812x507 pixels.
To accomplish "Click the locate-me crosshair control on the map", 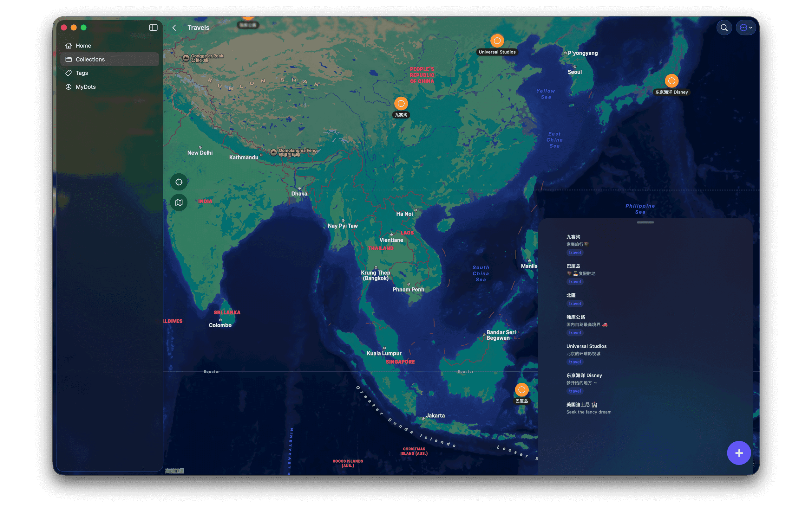I will [x=179, y=182].
